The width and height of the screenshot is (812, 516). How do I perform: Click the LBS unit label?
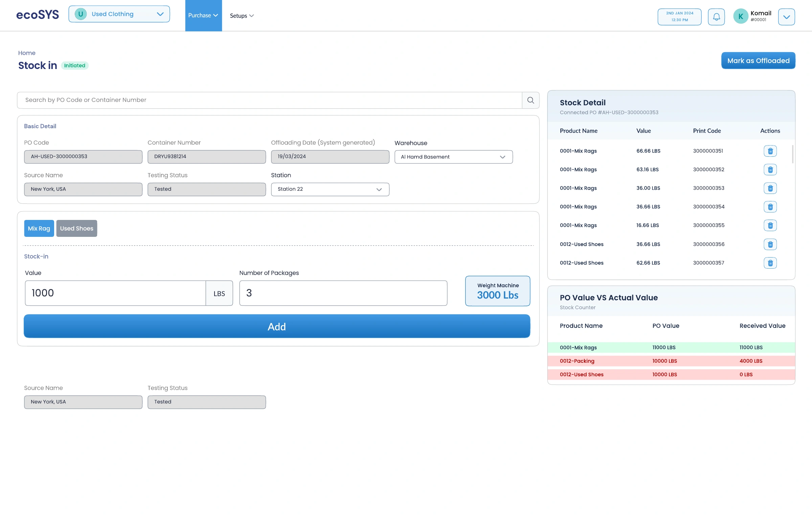pos(219,294)
